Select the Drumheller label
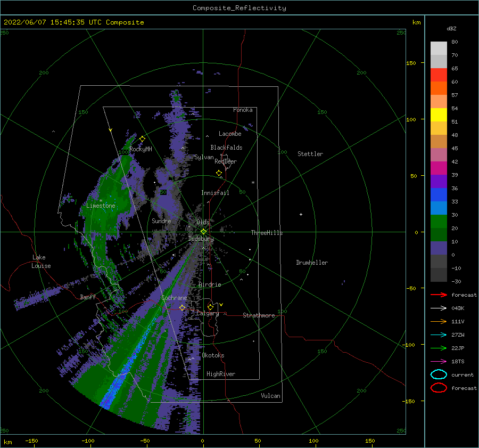 tap(312, 263)
